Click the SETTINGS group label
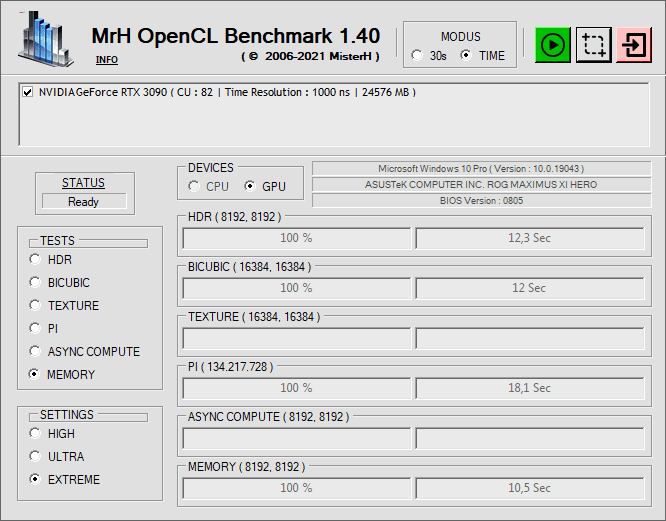The image size is (666, 521). coord(67,414)
